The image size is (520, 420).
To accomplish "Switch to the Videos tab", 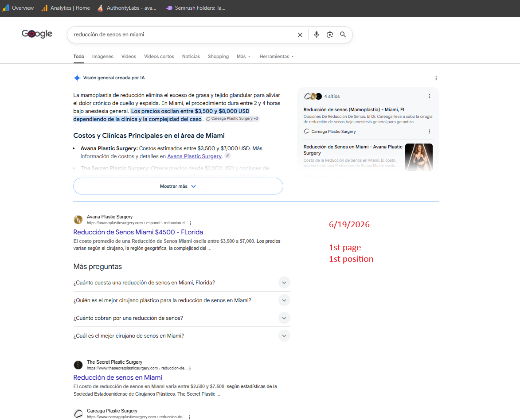I will click(129, 56).
